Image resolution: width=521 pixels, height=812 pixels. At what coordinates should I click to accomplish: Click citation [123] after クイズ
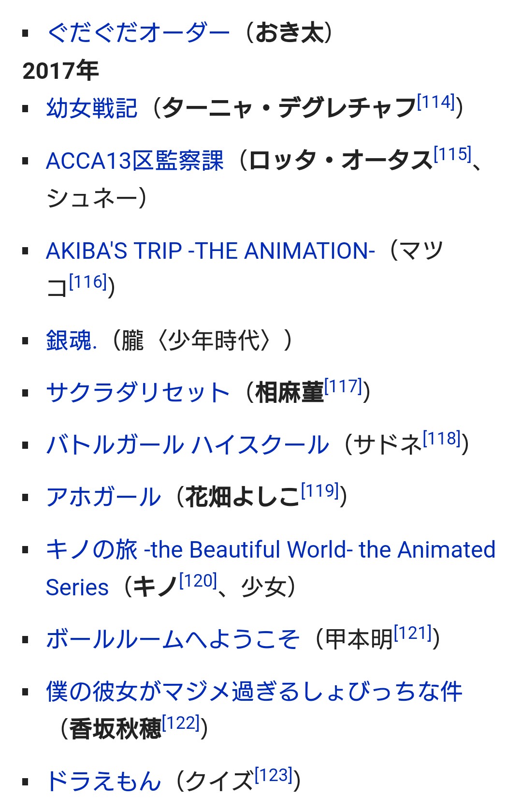pyautogui.click(x=274, y=775)
